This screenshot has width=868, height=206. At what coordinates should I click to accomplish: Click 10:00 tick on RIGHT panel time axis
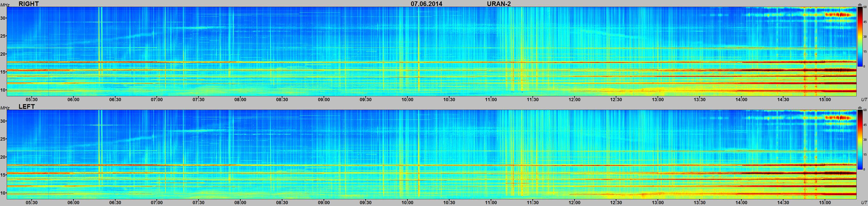[407, 100]
